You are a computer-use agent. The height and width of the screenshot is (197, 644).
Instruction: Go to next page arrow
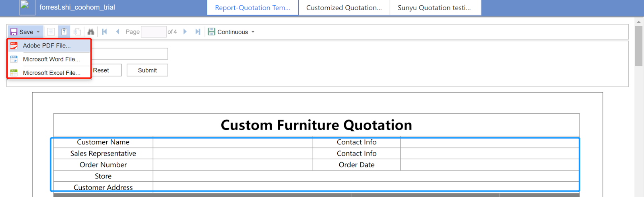(x=185, y=32)
